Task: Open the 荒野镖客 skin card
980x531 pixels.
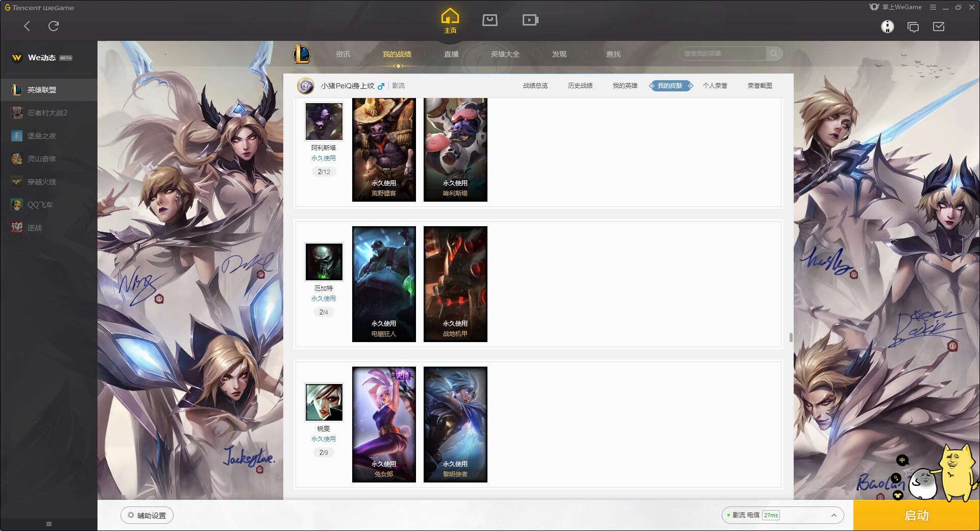Action: [x=384, y=150]
